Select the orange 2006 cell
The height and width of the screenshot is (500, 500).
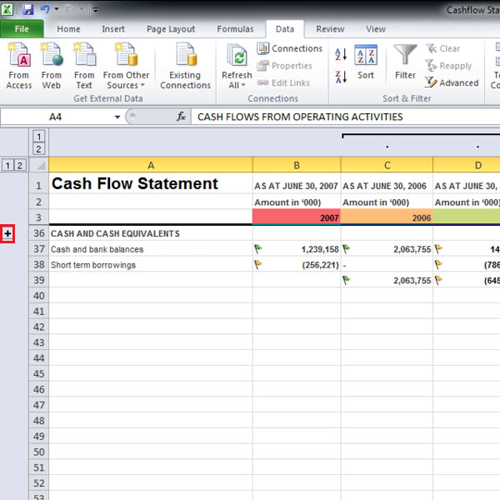point(387,217)
